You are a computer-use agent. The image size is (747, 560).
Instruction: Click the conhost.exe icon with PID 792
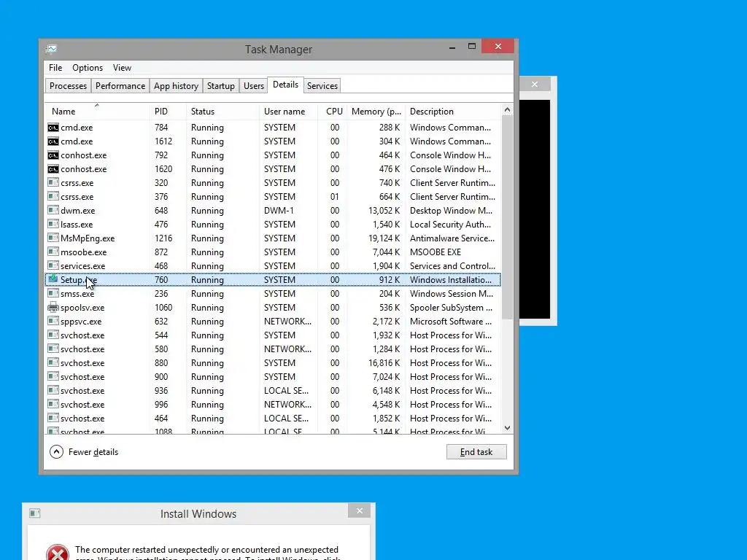pos(53,155)
